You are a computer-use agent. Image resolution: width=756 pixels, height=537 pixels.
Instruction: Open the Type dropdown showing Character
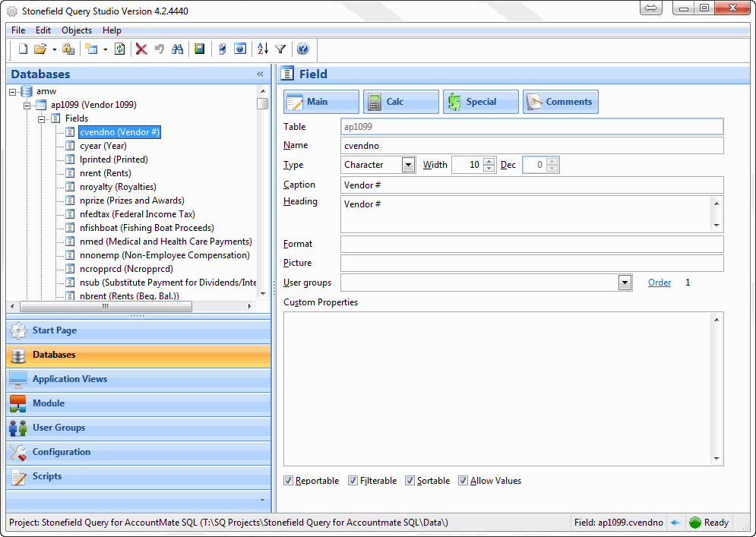point(407,165)
